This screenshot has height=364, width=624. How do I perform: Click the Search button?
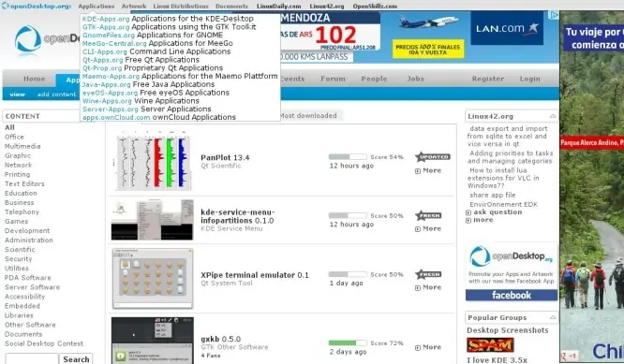pos(76,359)
